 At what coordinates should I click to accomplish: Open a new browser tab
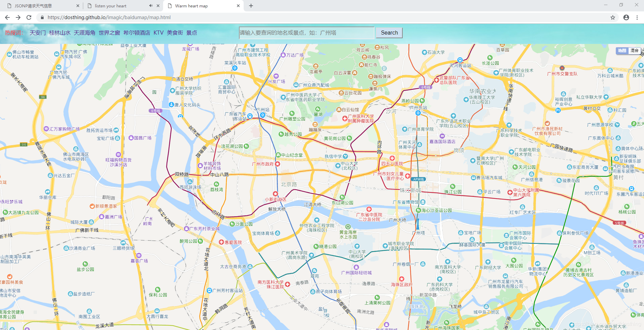(x=251, y=6)
